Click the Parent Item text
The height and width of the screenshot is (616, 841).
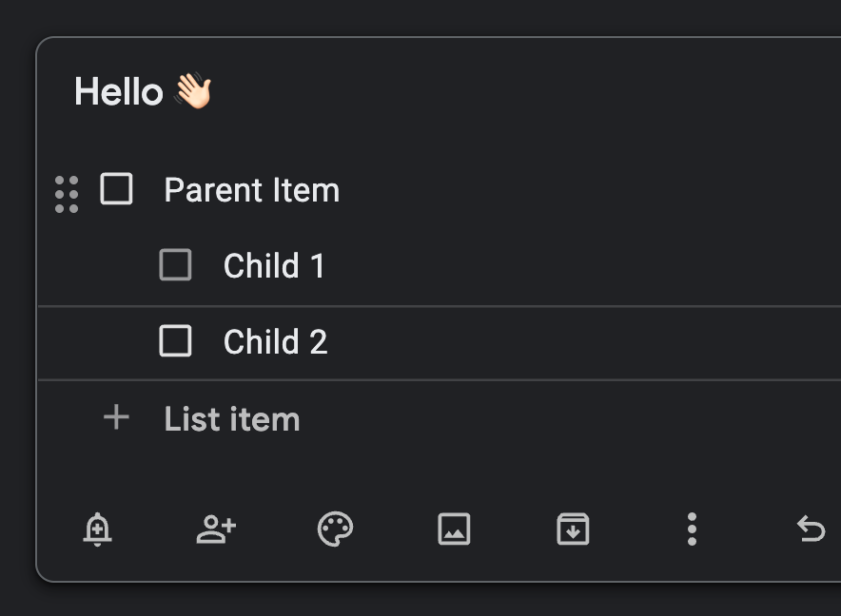coord(251,190)
